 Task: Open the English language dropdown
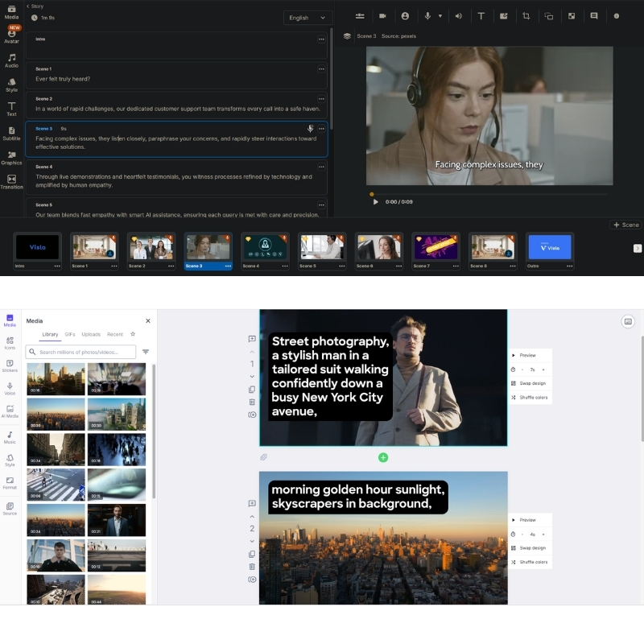[x=308, y=18]
